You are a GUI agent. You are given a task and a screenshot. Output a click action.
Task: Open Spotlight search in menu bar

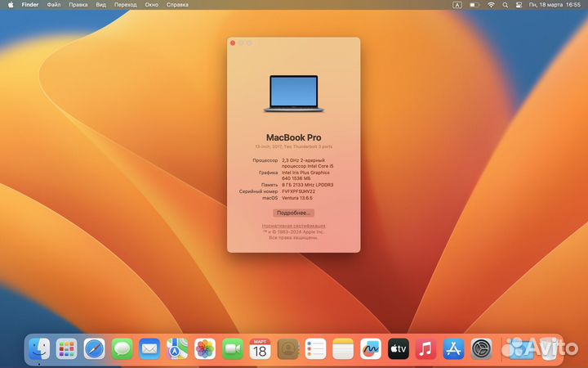pos(506,5)
